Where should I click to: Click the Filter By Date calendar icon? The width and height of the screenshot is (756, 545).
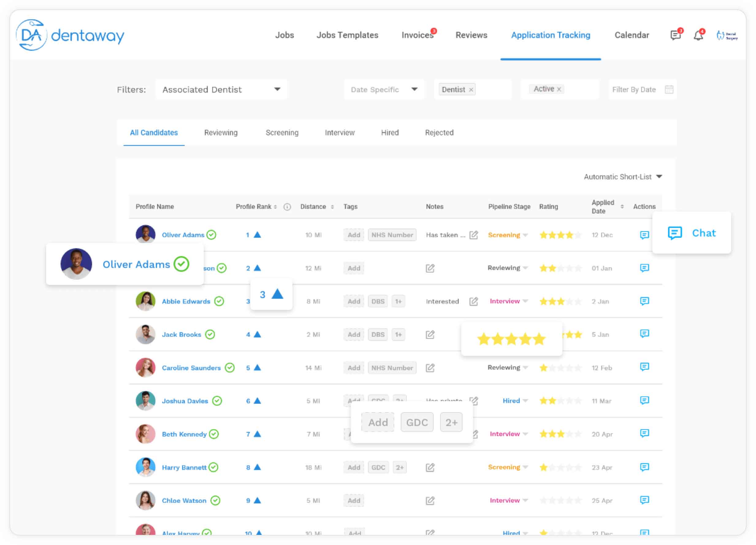click(x=669, y=89)
